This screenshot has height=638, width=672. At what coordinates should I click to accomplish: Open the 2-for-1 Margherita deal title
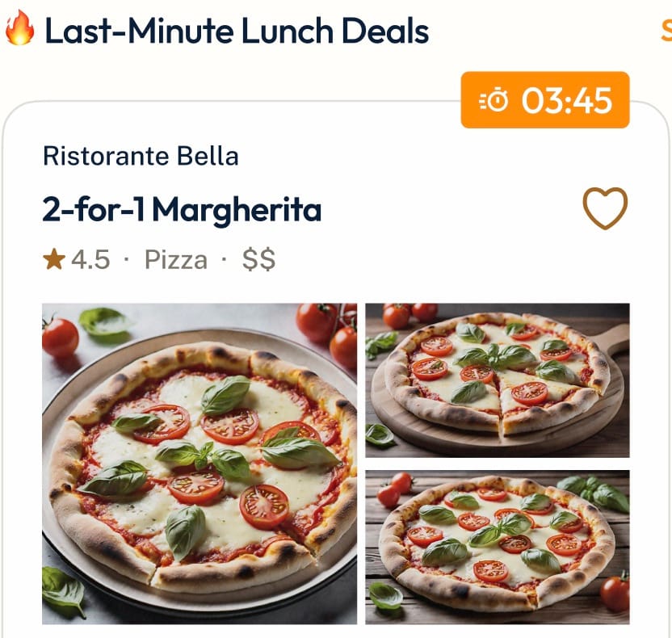pos(182,210)
